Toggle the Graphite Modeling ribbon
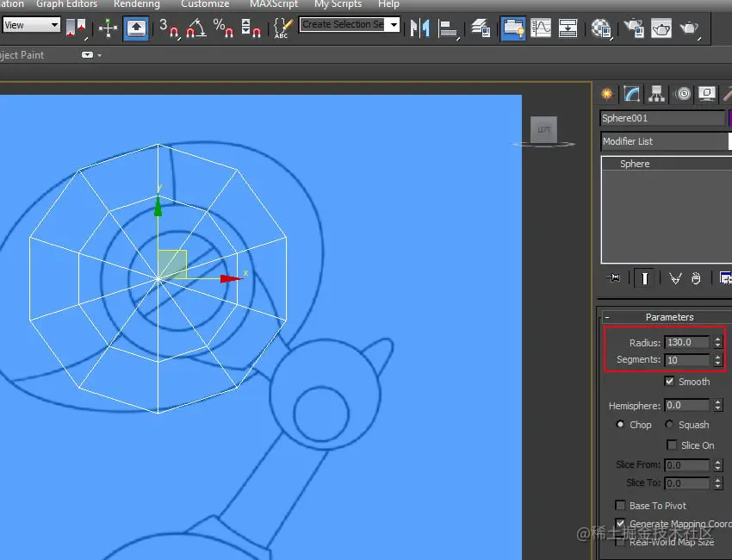Screen dimensions: 732x560 click(512, 28)
